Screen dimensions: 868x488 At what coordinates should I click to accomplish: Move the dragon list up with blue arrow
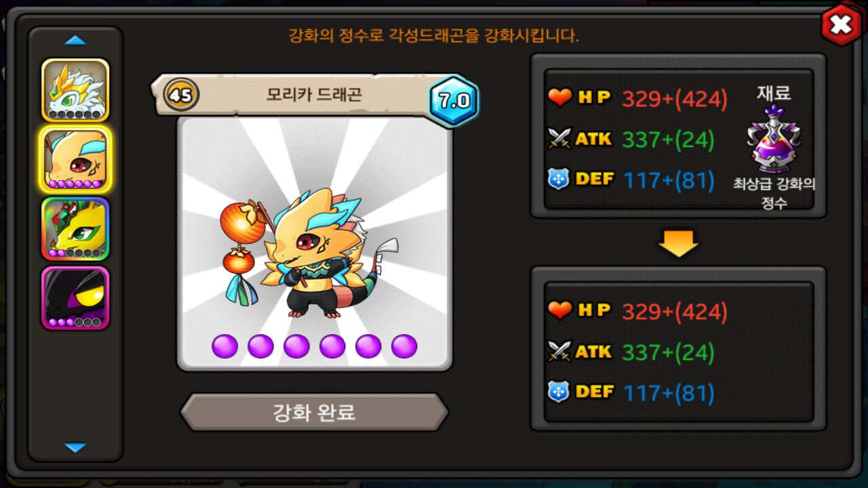coord(75,41)
